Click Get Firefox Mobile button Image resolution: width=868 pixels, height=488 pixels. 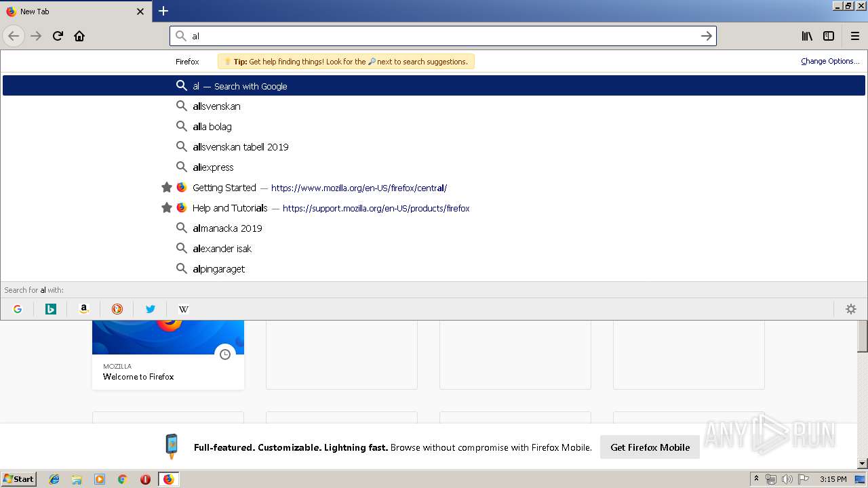pyautogui.click(x=650, y=447)
